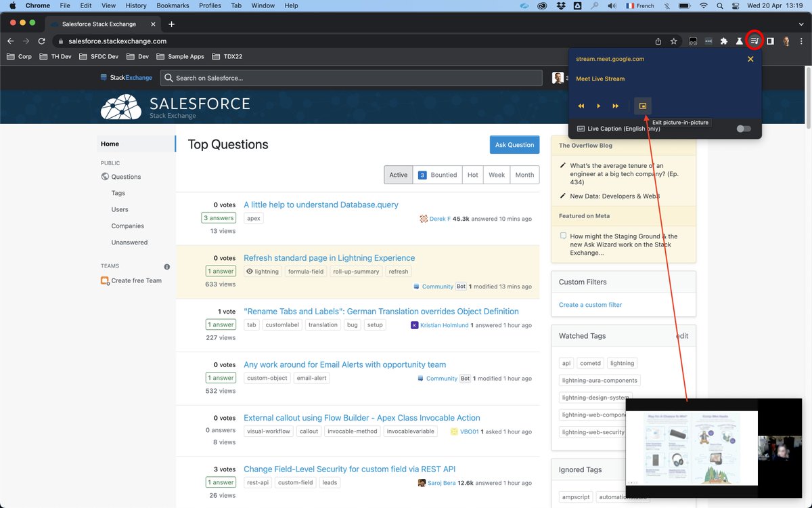Open Unanswered in the left sidebar

click(129, 242)
